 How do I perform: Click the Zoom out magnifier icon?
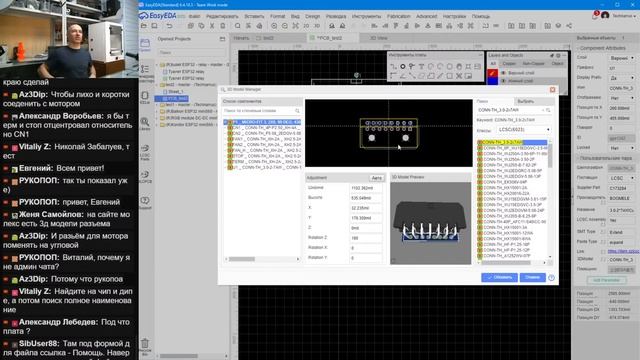click(x=284, y=26)
